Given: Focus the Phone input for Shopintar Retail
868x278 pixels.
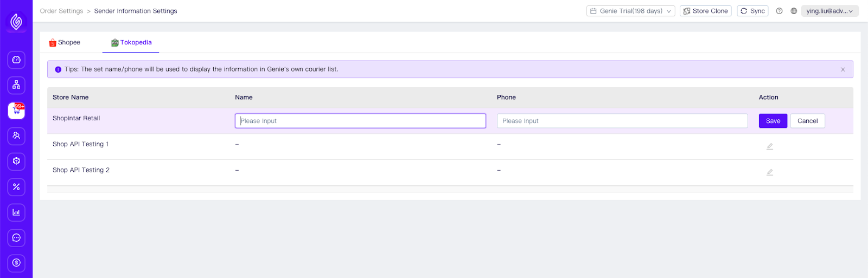Looking at the screenshot, I should point(622,121).
